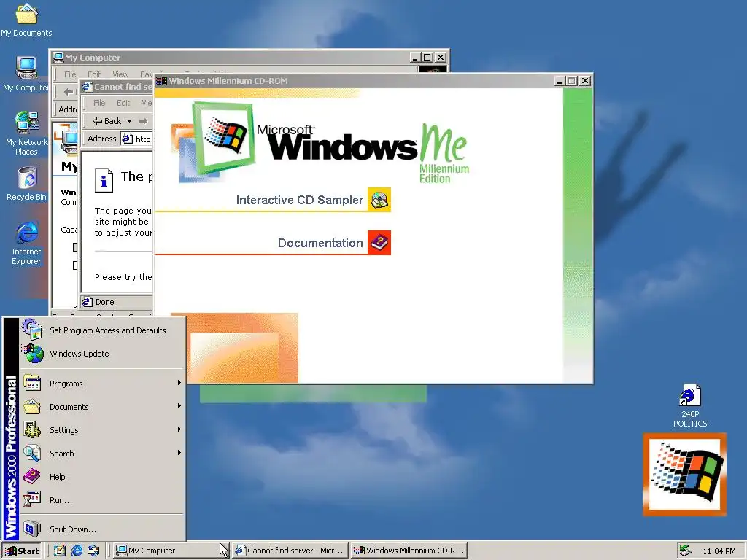Click Back button in Internet Explorer window
The image size is (747, 560).
pos(107,121)
